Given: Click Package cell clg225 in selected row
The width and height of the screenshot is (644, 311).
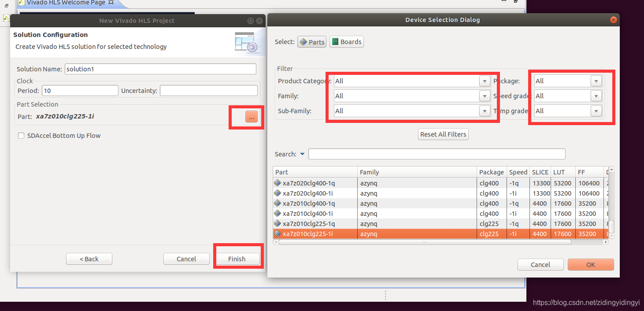Looking at the screenshot, I should [489, 234].
